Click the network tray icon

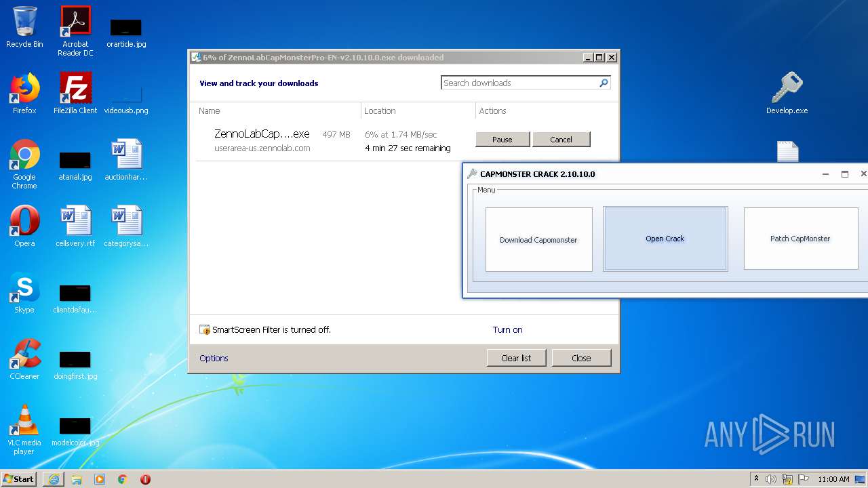[x=787, y=479]
